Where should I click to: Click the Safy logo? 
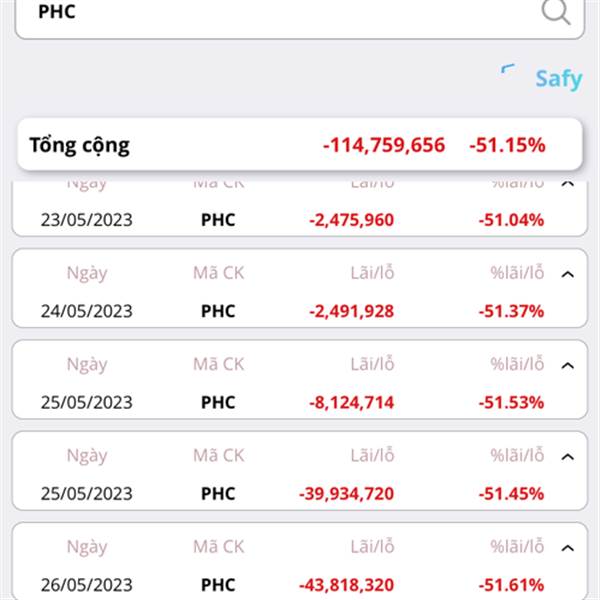coord(558,79)
